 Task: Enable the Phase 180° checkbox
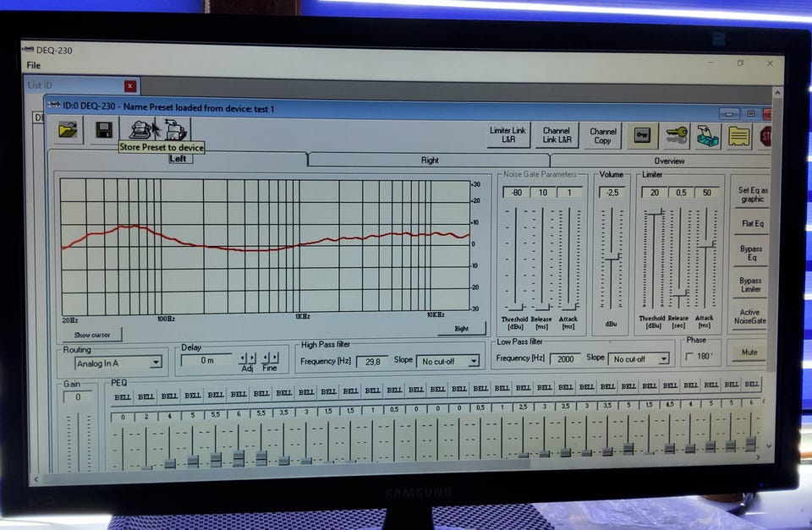(x=689, y=357)
